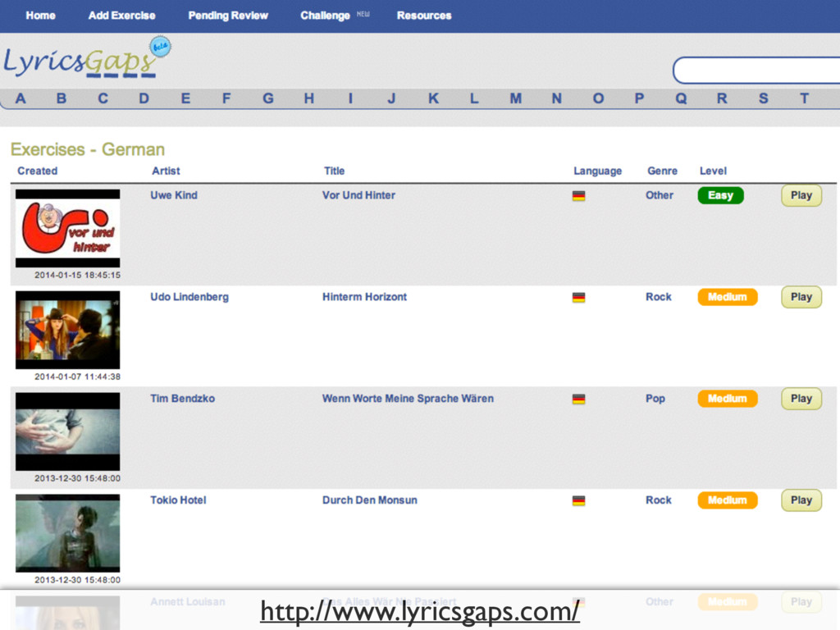Filter artists by letter J

pyautogui.click(x=391, y=98)
